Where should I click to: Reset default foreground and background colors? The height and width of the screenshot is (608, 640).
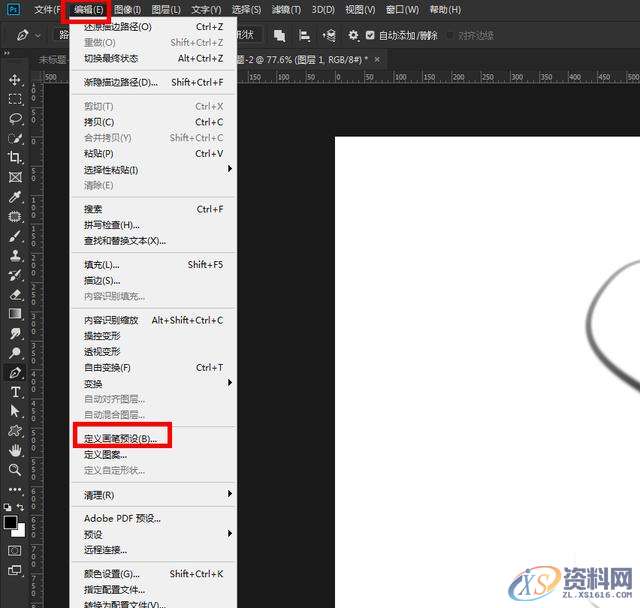click(7, 507)
